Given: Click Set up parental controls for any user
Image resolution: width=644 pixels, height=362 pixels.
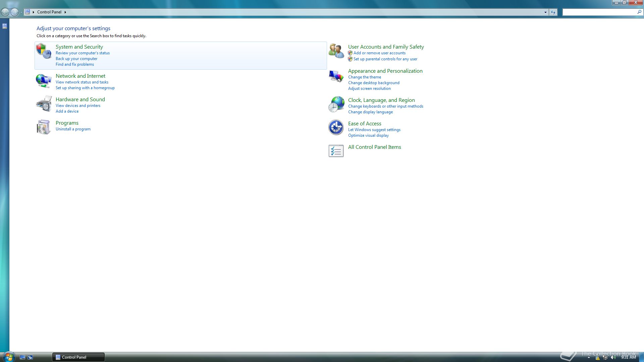Looking at the screenshot, I should click(385, 59).
